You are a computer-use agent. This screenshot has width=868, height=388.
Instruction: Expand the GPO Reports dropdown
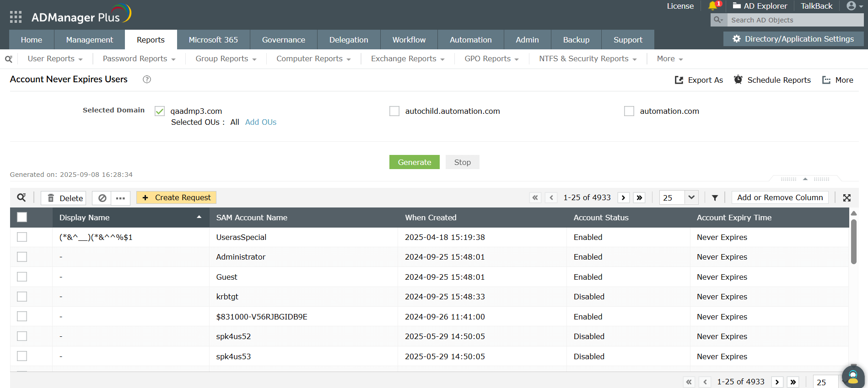pos(491,59)
